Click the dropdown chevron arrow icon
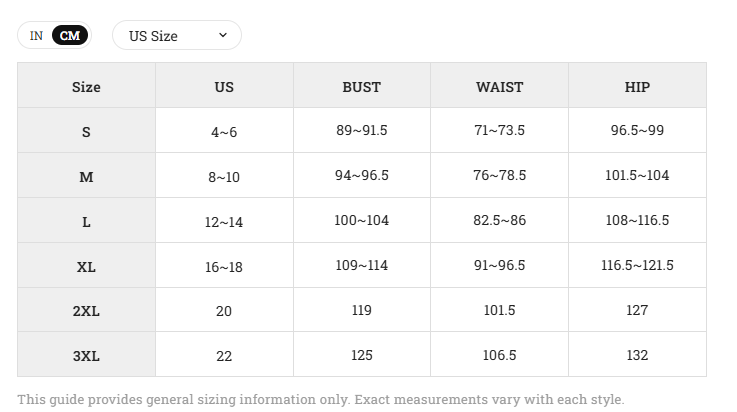This screenshot has height=412, width=737. tap(223, 35)
